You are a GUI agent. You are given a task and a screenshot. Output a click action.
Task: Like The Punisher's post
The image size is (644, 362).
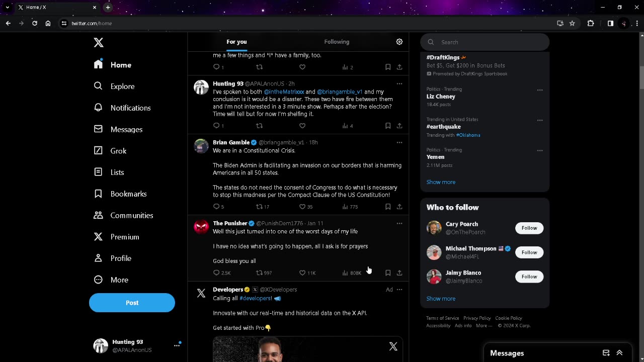click(302, 273)
